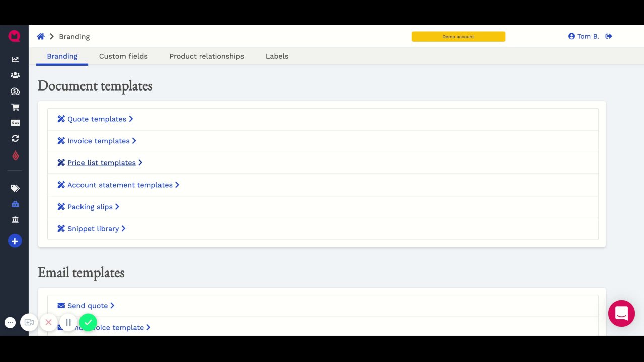Screen dimensions: 644x362
Task: Open the tags icon in sidebar
Action: [15, 188]
